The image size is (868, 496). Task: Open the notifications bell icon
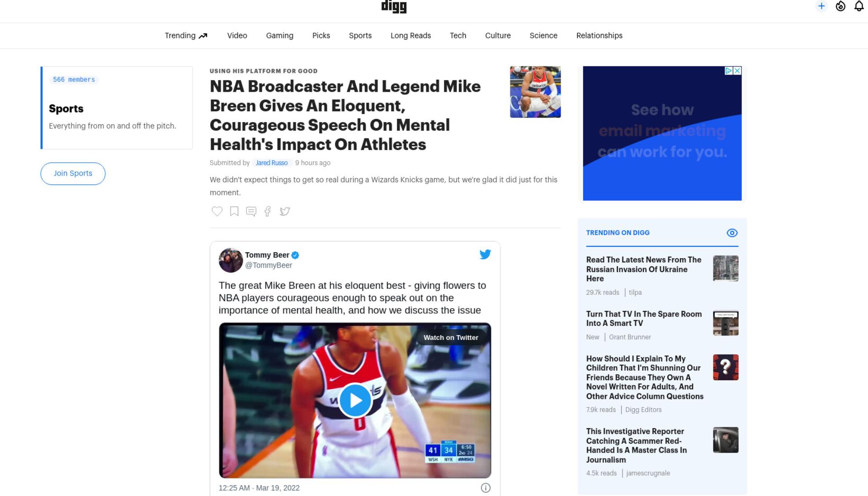pos(859,6)
